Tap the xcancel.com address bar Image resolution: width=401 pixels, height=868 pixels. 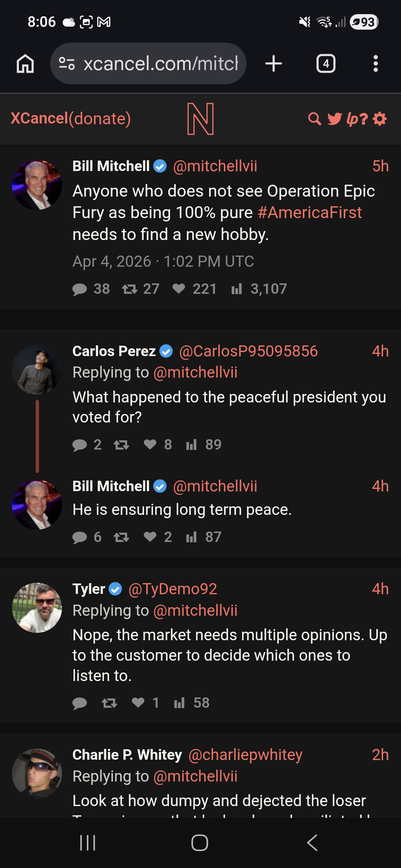tap(160, 63)
